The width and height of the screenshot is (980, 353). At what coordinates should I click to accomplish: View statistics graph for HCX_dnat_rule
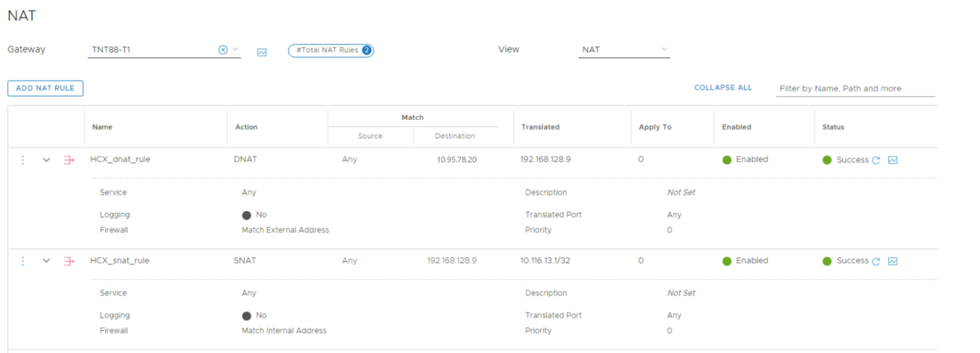[893, 160]
